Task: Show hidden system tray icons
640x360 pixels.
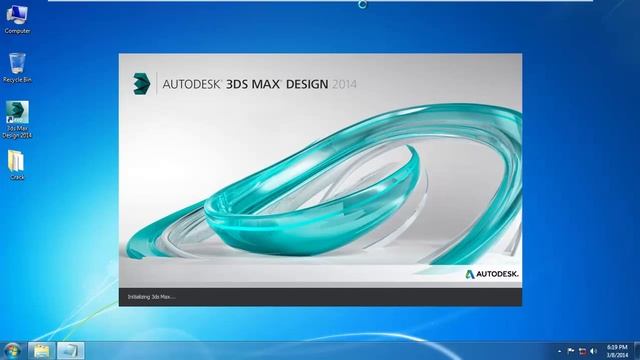Action: (559, 351)
